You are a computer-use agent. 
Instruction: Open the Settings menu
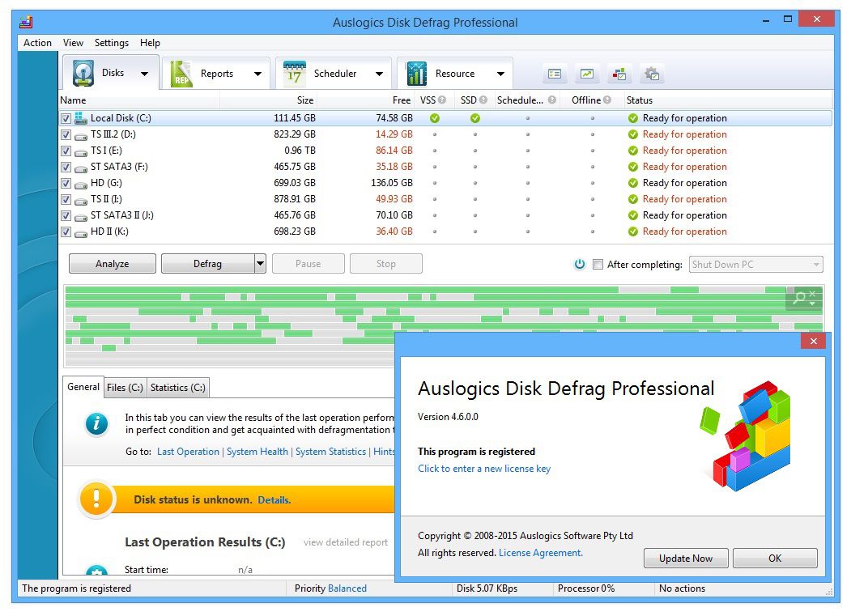click(x=111, y=43)
